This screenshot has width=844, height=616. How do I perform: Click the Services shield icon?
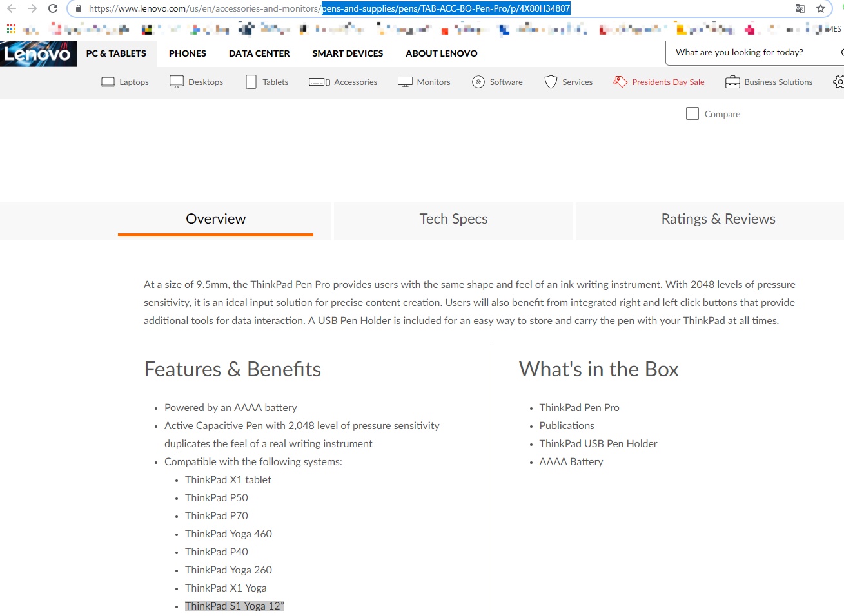[551, 82]
